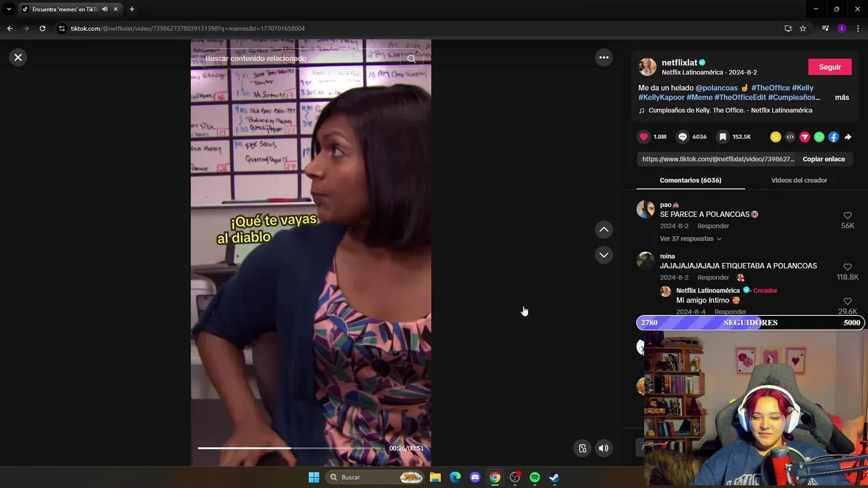This screenshot has width=868, height=488.
Task: Open a new browser tab
Action: click(132, 9)
